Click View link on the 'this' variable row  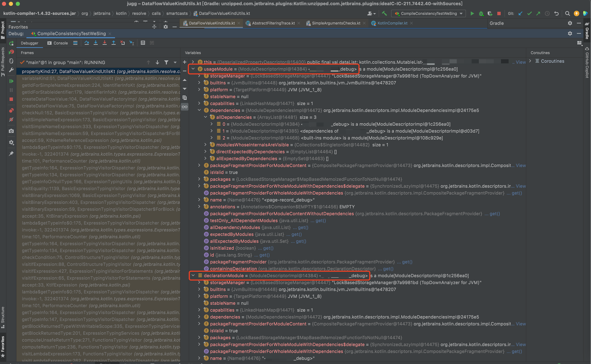click(x=521, y=62)
